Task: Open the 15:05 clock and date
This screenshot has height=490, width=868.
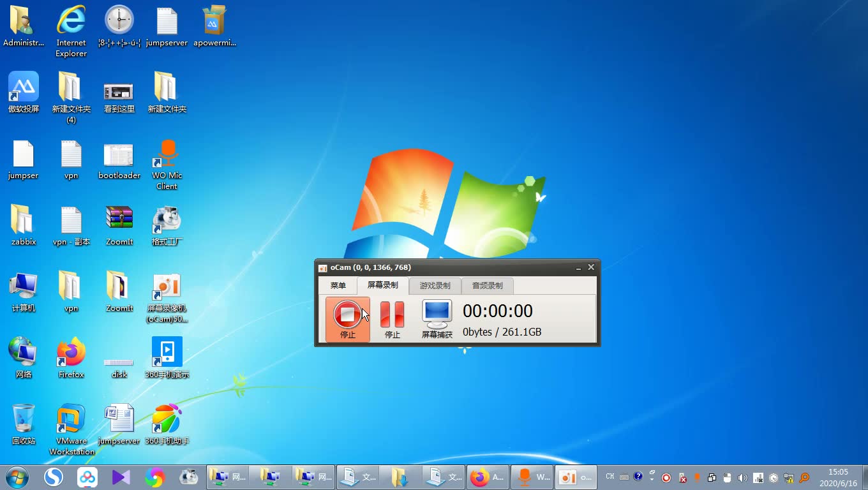Action: pos(839,477)
